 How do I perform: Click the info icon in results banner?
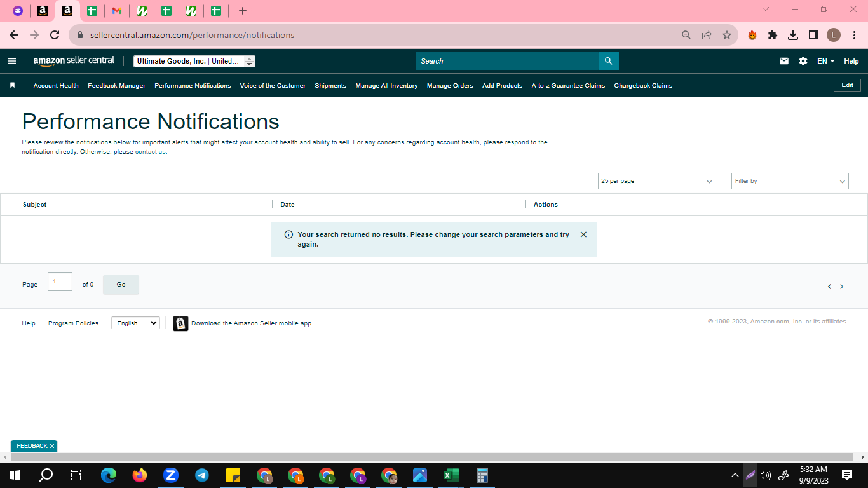(x=288, y=234)
